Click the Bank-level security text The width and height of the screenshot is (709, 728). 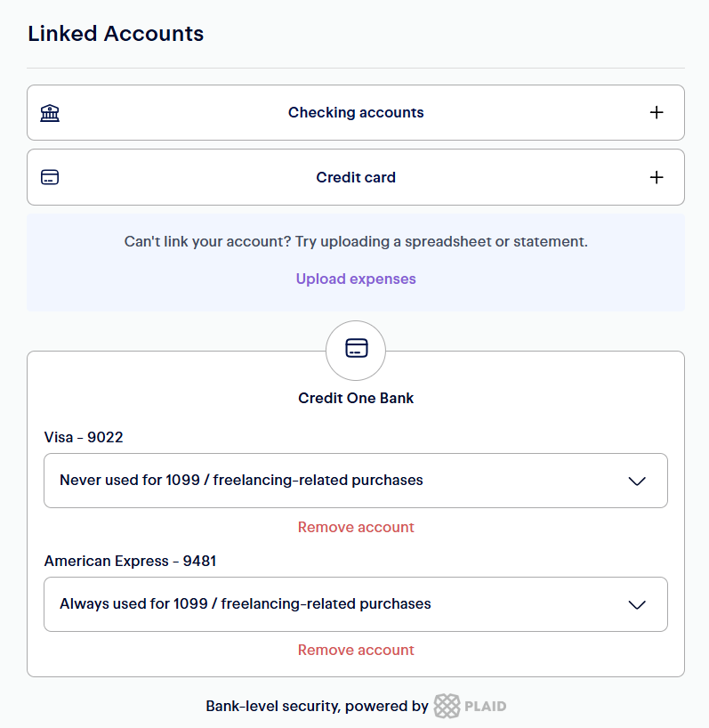(x=317, y=707)
